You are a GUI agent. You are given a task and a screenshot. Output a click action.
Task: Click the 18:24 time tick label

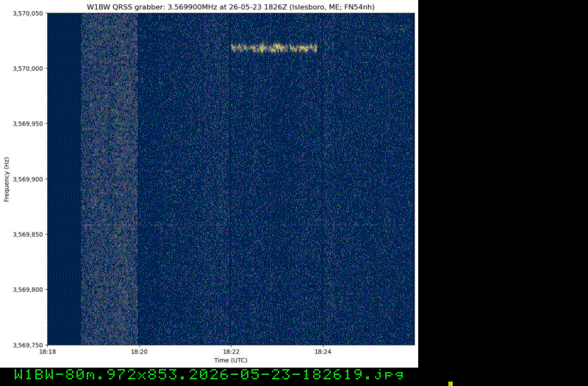coord(323,352)
